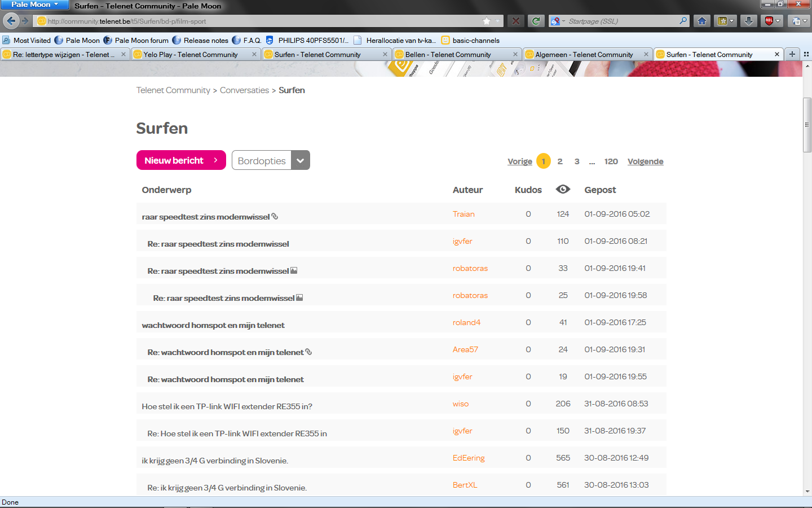Switch to the Re: lettertype wijzigen tab

pos(64,54)
